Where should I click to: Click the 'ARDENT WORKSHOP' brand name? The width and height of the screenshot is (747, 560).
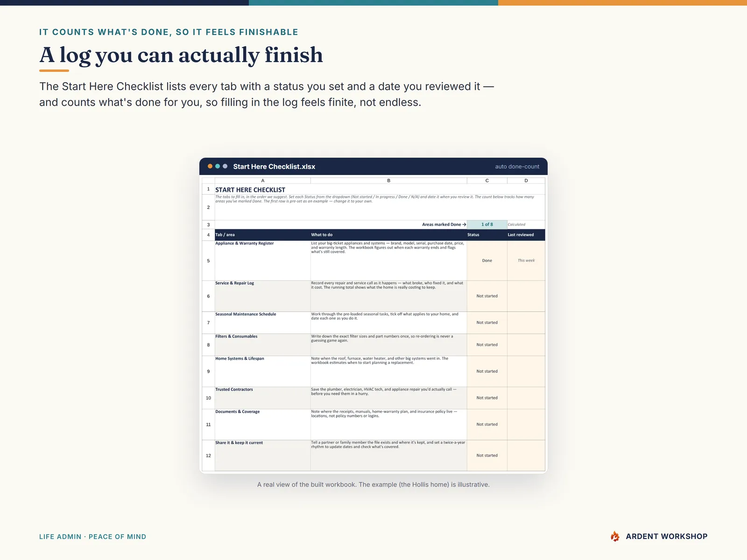[667, 536]
